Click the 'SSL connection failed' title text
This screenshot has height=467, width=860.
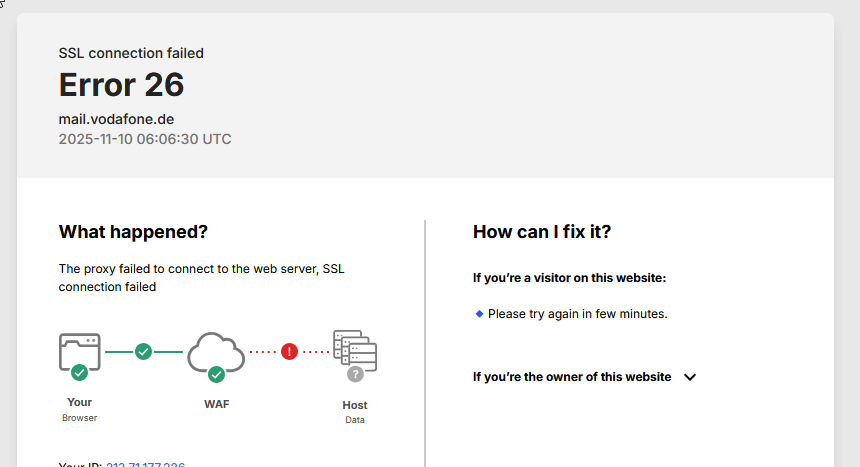click(x=131, y=53)
